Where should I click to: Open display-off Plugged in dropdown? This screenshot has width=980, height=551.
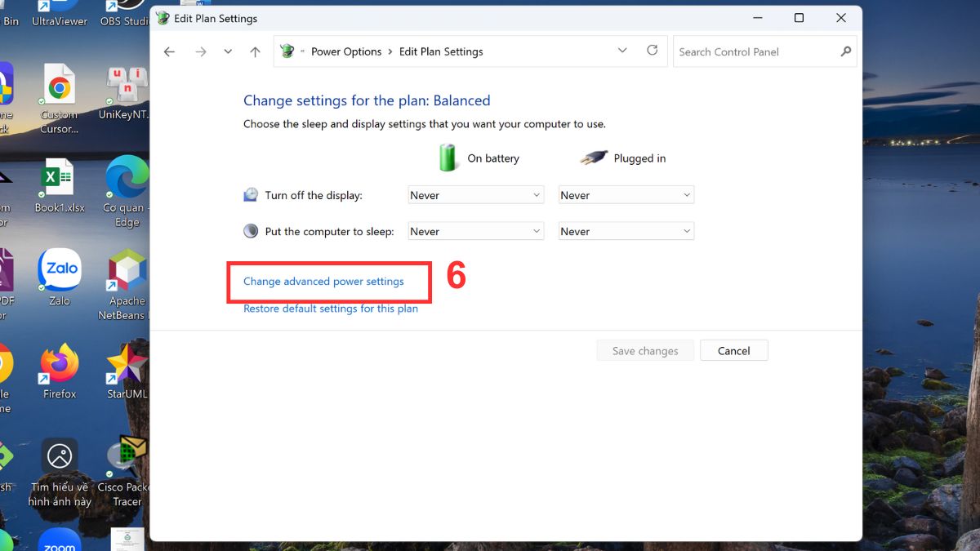point(626,195)
